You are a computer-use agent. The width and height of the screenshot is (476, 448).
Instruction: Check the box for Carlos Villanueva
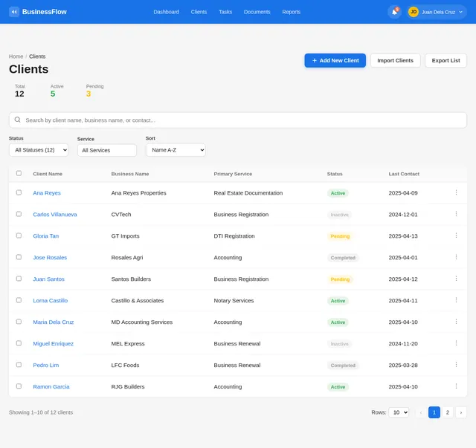coord(19,214)
